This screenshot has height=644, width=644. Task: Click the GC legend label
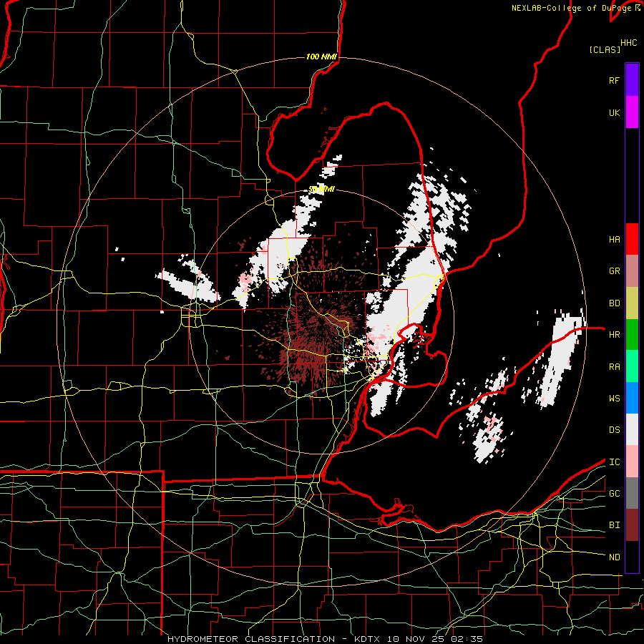click(x=614, y=494)
